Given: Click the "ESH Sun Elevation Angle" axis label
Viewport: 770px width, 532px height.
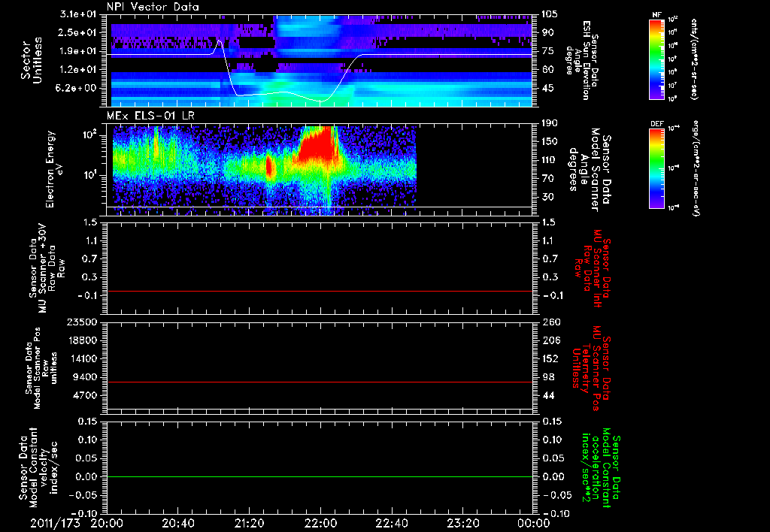Looking at the screenshot, I should (x=583, y=60).
